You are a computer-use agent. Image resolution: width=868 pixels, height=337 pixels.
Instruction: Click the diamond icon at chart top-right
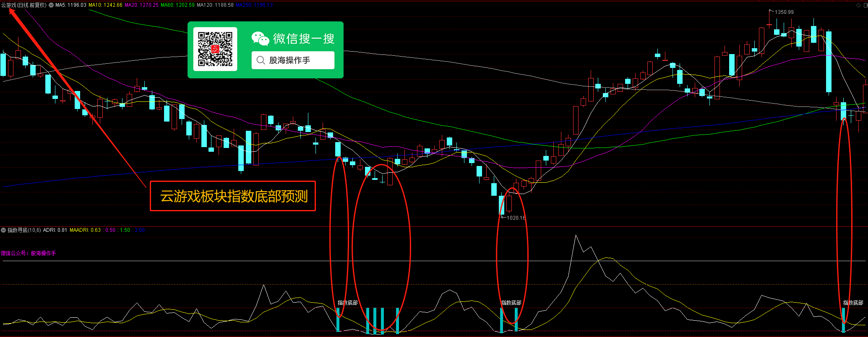(x=858, y=5)
